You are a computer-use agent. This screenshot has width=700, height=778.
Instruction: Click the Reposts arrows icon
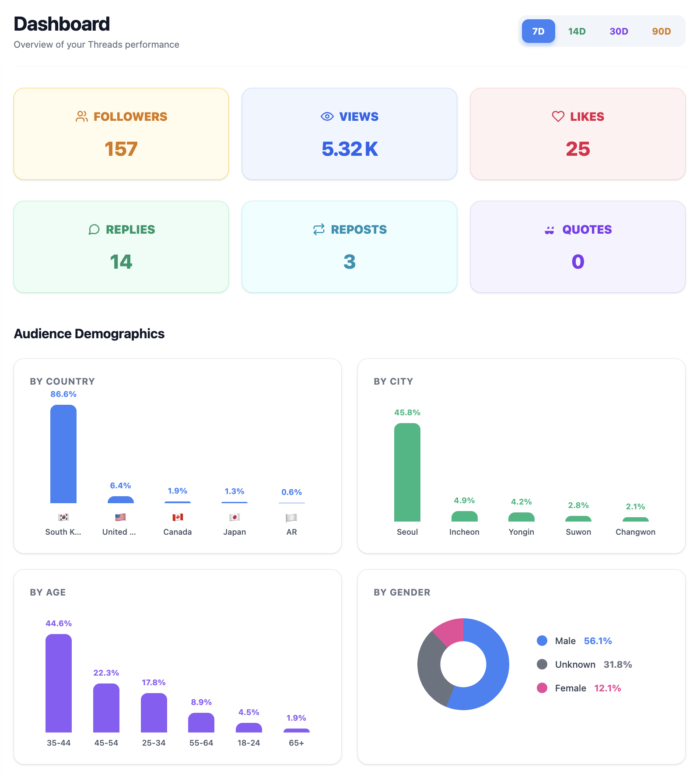click(x=319, y=229)
